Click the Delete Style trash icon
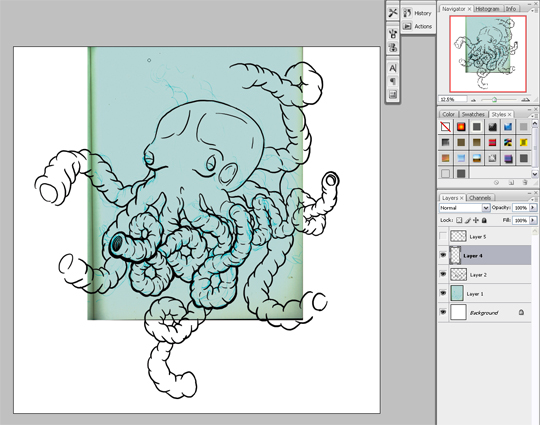The width and height of the screenshot is (540, 425). [x=525, y=183]
